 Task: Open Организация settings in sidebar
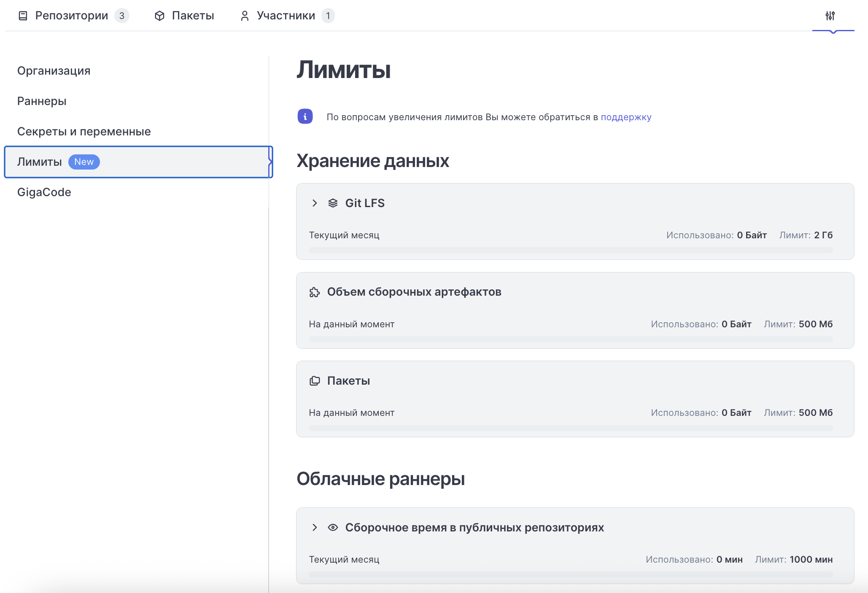[54, 71]
